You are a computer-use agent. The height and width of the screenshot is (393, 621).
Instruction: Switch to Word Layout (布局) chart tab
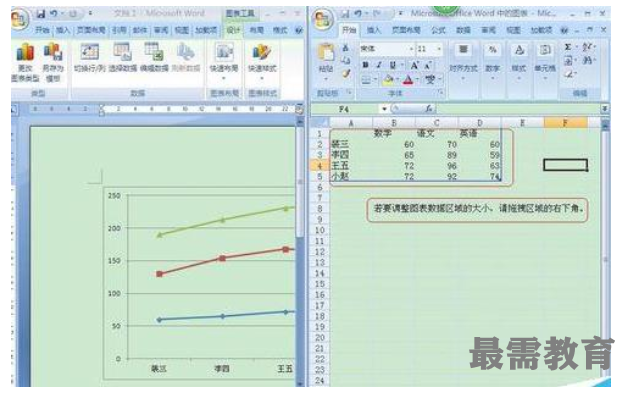click(x=256, y=30)
